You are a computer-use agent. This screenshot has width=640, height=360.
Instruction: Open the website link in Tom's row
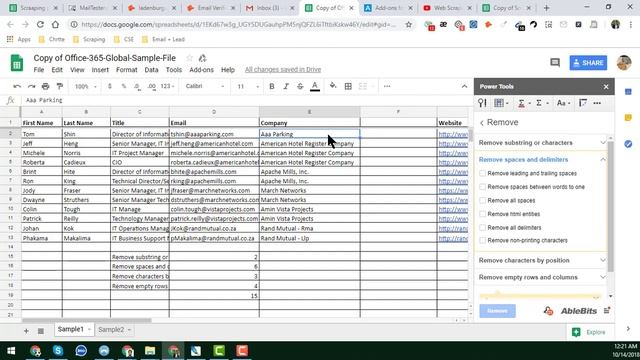tap(453, 134)
